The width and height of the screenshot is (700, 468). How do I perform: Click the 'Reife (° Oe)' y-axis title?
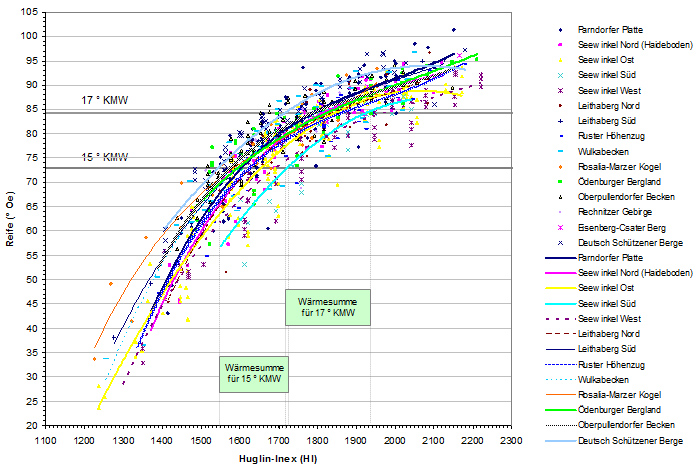10,219
